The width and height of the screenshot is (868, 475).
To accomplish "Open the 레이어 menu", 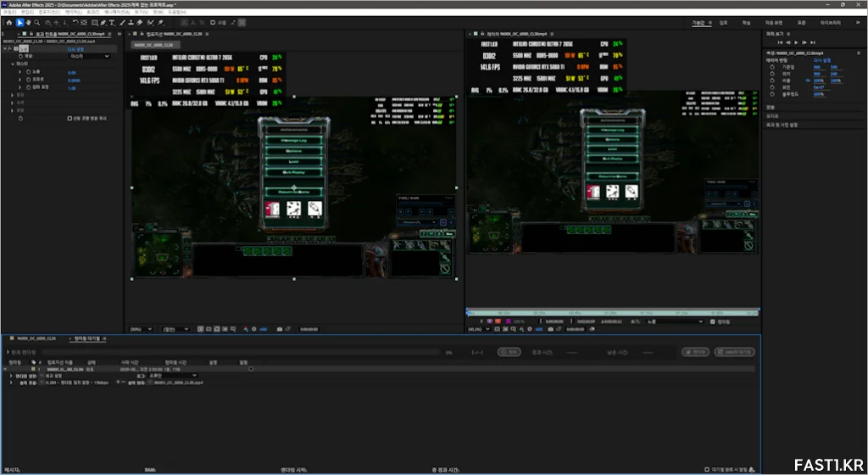I will (x=73, y=12).
